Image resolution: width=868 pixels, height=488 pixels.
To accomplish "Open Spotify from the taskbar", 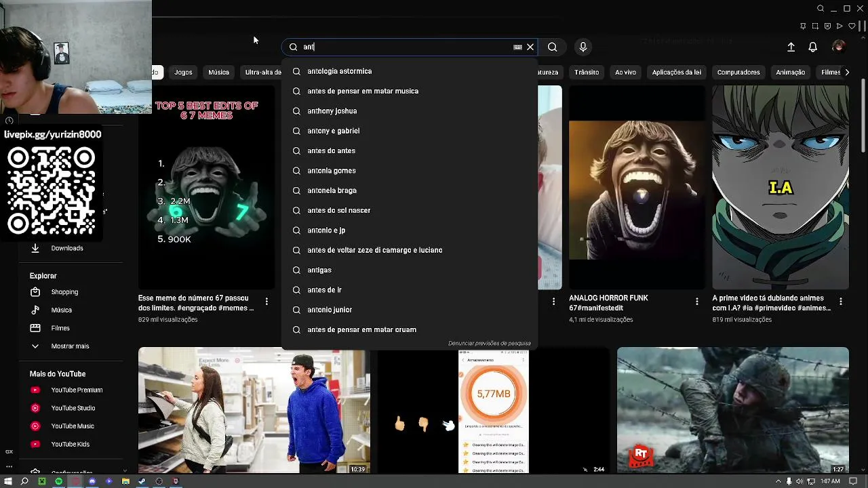I will (58, 481).
